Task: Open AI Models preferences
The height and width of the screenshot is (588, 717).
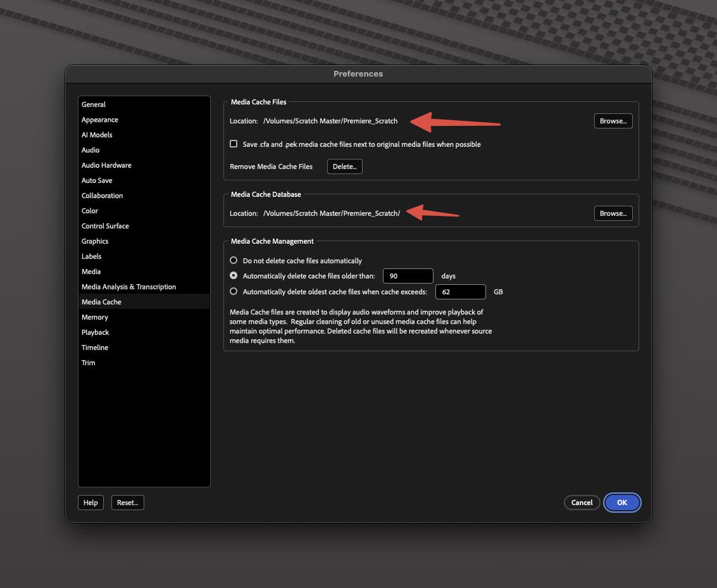Action: click(x=97, y=135)
